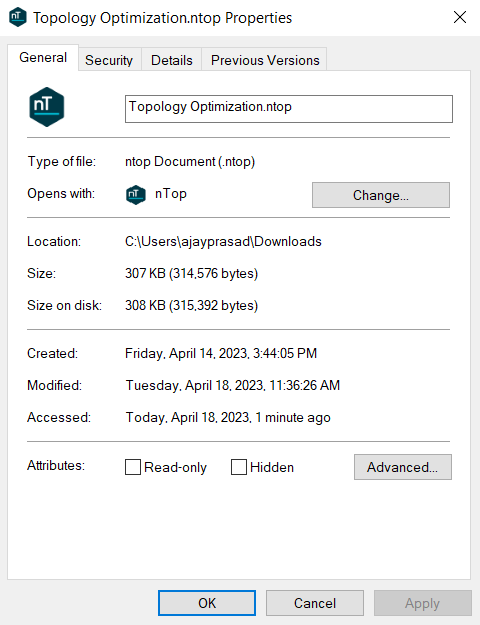Select the Previous Versions tab
Image resolution: width=480 pixels, height=625 pixels.
click(x=265, y=60)
